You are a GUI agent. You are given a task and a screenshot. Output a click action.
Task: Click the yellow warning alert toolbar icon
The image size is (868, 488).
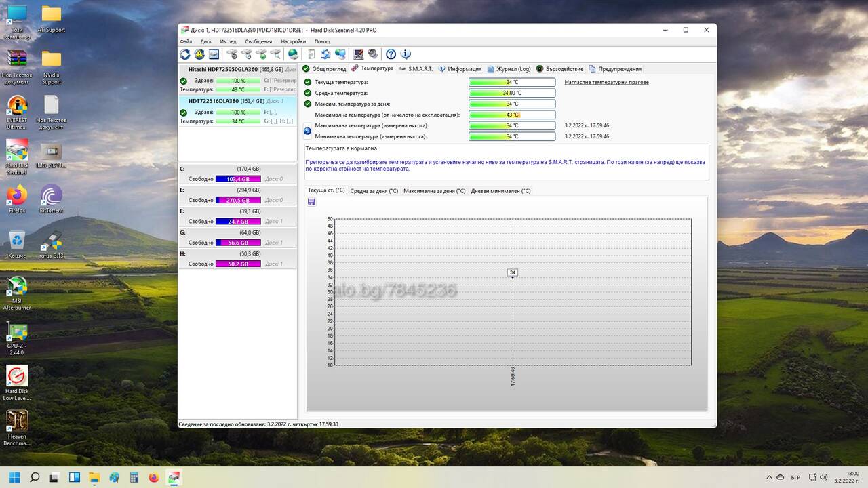(x=199, y=54)
